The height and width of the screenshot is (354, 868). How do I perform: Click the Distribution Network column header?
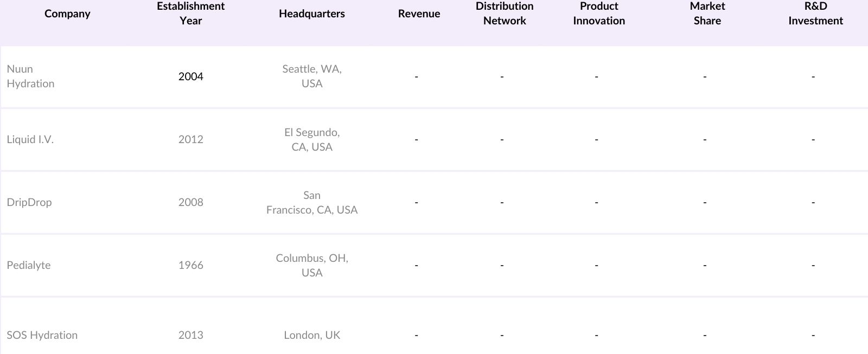coord(505,14)
